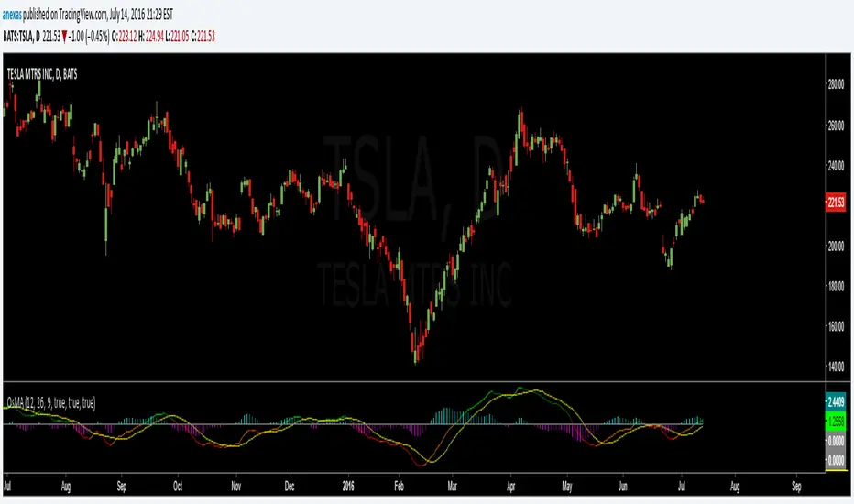Click the Nov label on time axis

[235, 486]
